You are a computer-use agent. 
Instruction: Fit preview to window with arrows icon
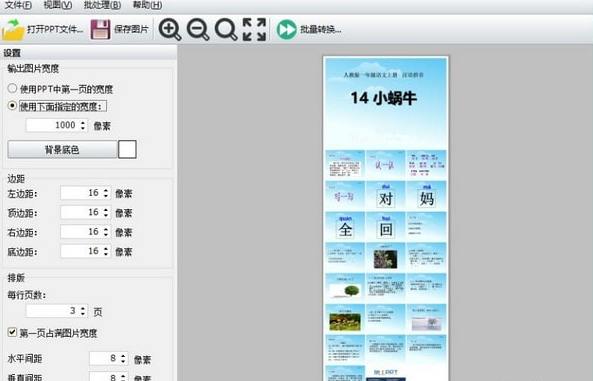point(254,29)
